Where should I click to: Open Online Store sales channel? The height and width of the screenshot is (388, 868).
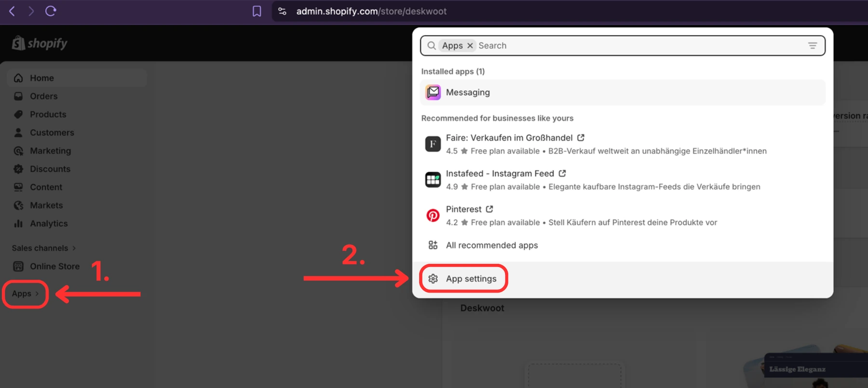coord(54,267)
